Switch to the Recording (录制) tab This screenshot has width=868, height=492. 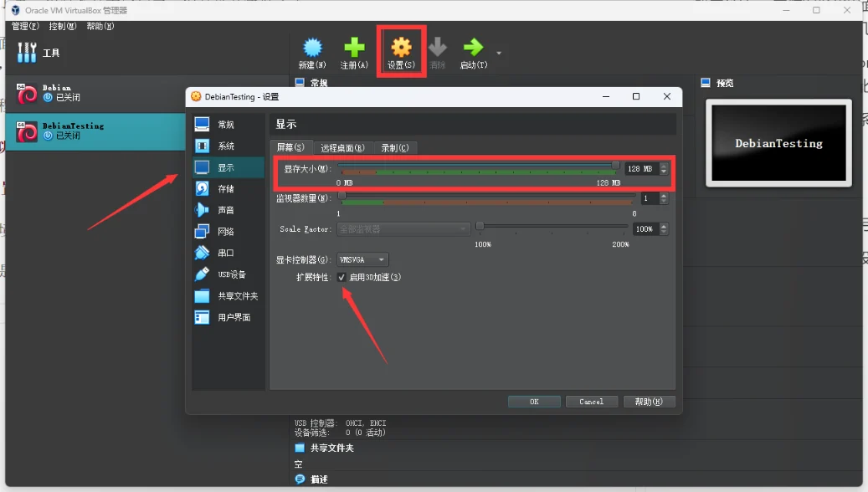(395, 148)
